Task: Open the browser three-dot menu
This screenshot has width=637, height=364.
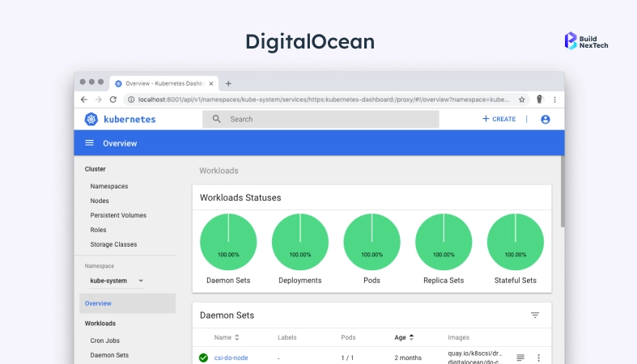Action: tap(554, 99)
